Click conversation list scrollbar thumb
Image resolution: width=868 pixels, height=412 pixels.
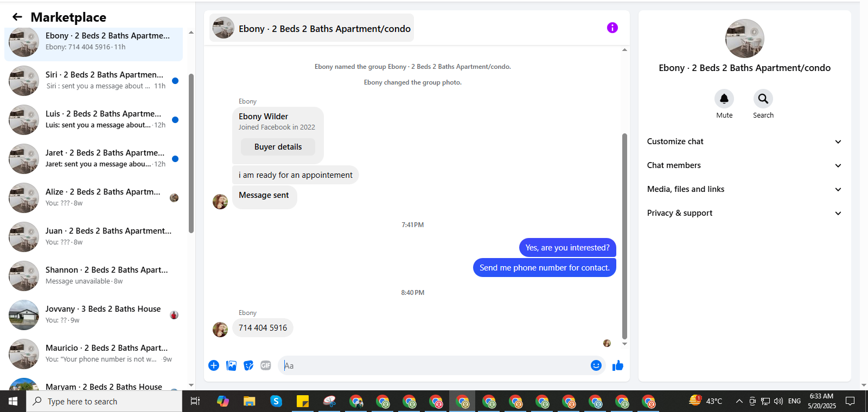pyautogui.click(x=191, y=153)
